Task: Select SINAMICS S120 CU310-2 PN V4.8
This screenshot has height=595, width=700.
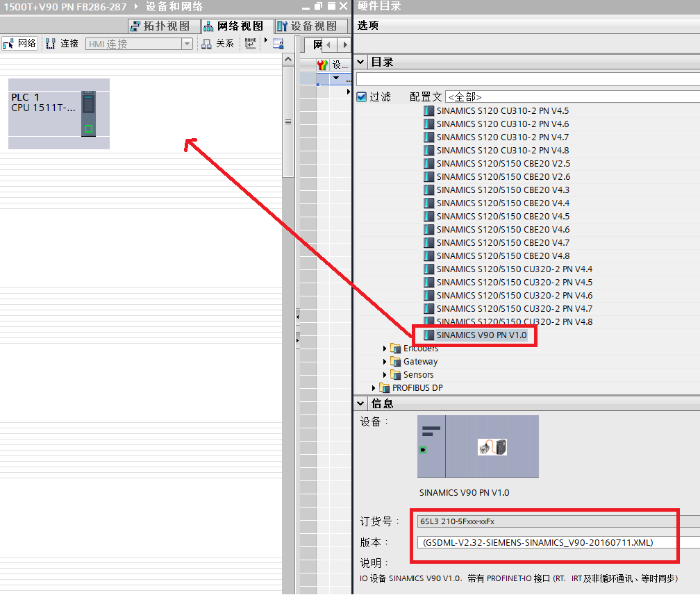Action: tap(502, 151)
